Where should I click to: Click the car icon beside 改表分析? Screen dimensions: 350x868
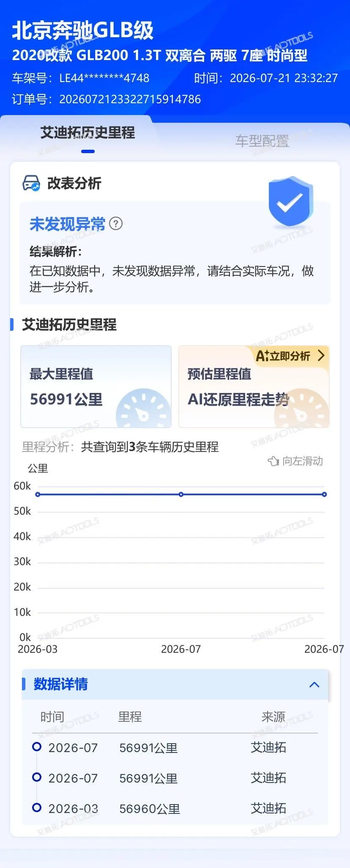point(31,183)
